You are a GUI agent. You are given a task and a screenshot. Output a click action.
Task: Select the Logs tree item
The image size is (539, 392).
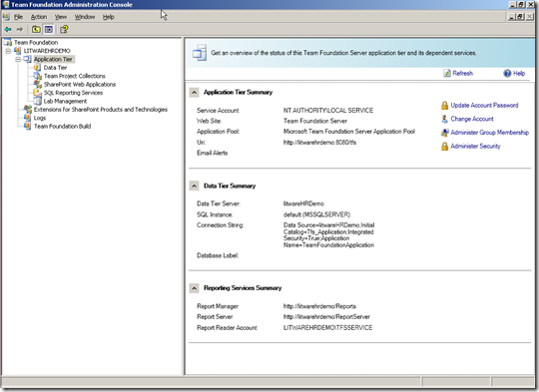coord(40,118)
